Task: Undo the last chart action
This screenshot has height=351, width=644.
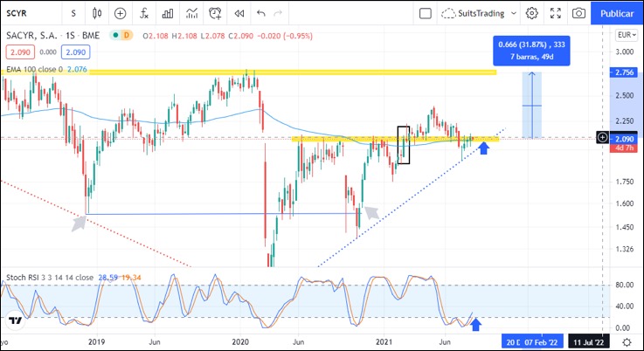Action: pyautogui.click(x=261, y=13)
